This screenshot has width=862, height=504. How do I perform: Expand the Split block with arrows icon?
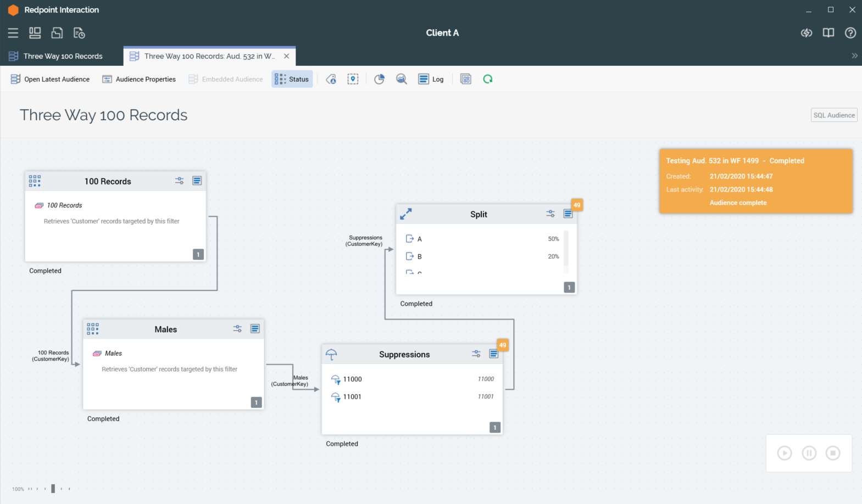[406, 214]
